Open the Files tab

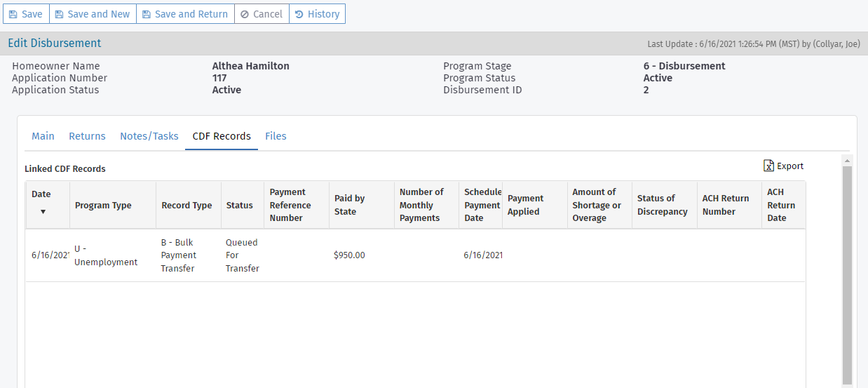(x=276, y=136)
